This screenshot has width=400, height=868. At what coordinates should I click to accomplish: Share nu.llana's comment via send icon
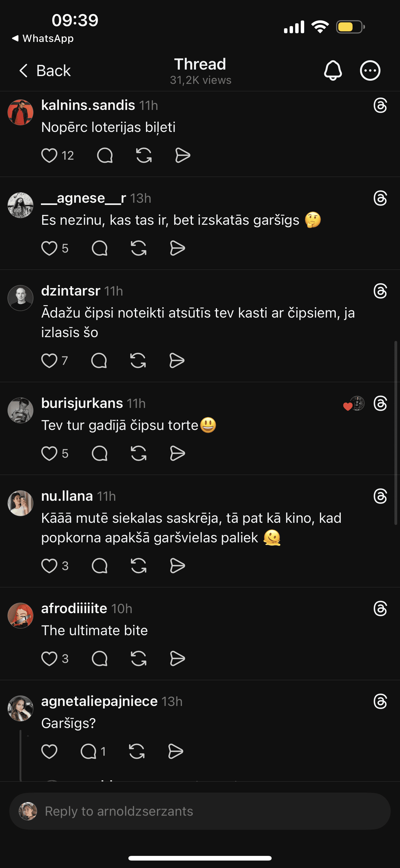[177, 566]
